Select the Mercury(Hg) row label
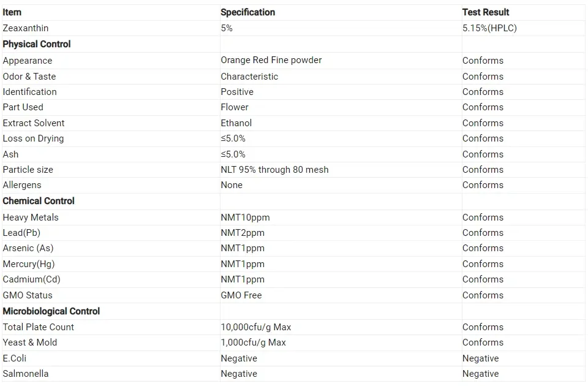The height and width of the screenshot is (386, 588). pyautogui.click(x=29, y=264)
